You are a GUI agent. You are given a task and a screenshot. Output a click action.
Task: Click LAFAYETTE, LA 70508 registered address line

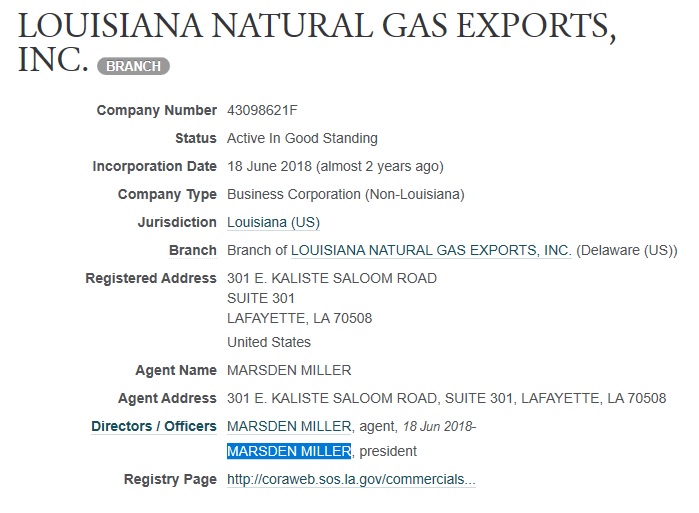299,318
